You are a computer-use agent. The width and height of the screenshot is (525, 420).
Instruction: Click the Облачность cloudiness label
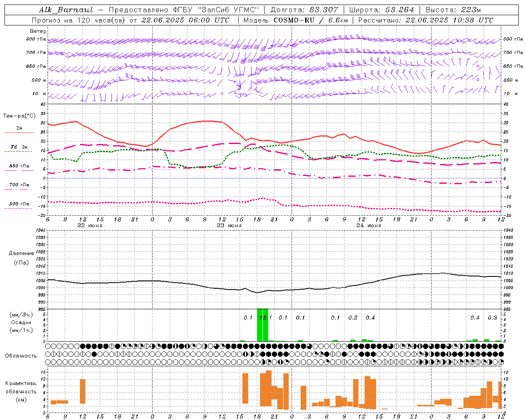(x=21, y=356)
